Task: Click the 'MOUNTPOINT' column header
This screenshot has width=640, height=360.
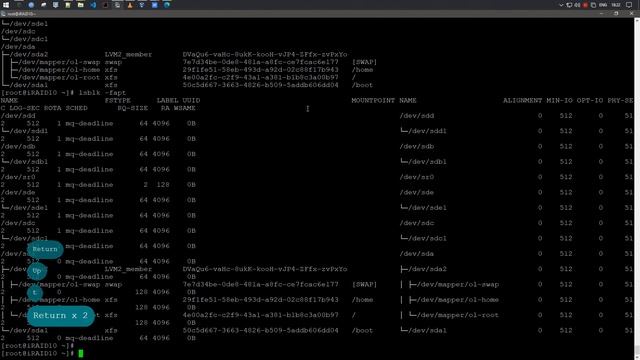Action: point(373,100)
